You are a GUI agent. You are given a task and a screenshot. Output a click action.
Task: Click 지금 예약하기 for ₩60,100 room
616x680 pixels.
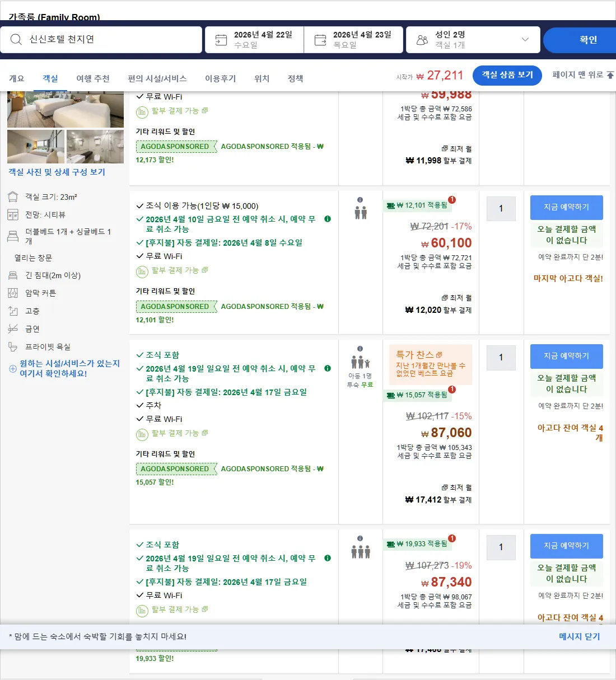coord(567,207)
